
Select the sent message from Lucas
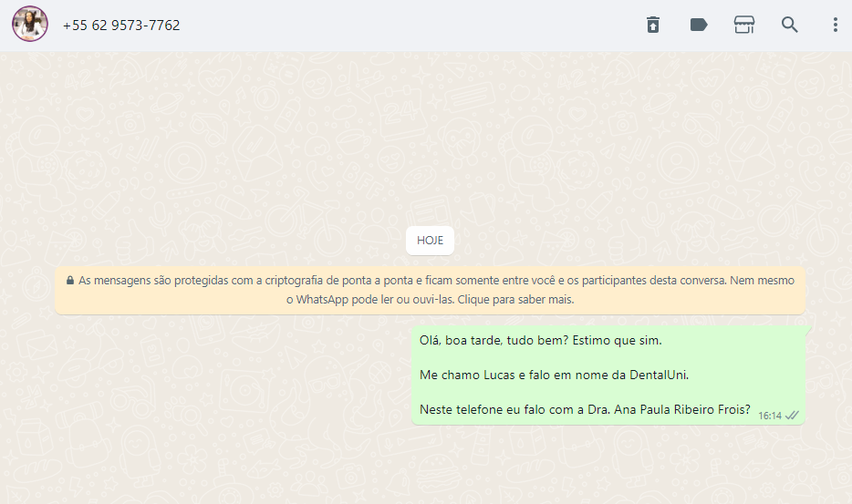[608, 375]
